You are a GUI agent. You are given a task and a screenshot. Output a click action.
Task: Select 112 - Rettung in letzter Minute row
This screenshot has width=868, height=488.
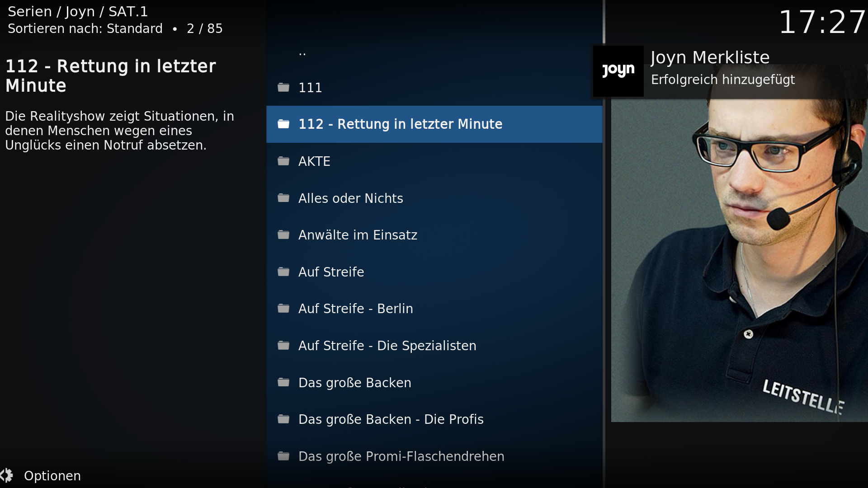(x=434, y=124)
